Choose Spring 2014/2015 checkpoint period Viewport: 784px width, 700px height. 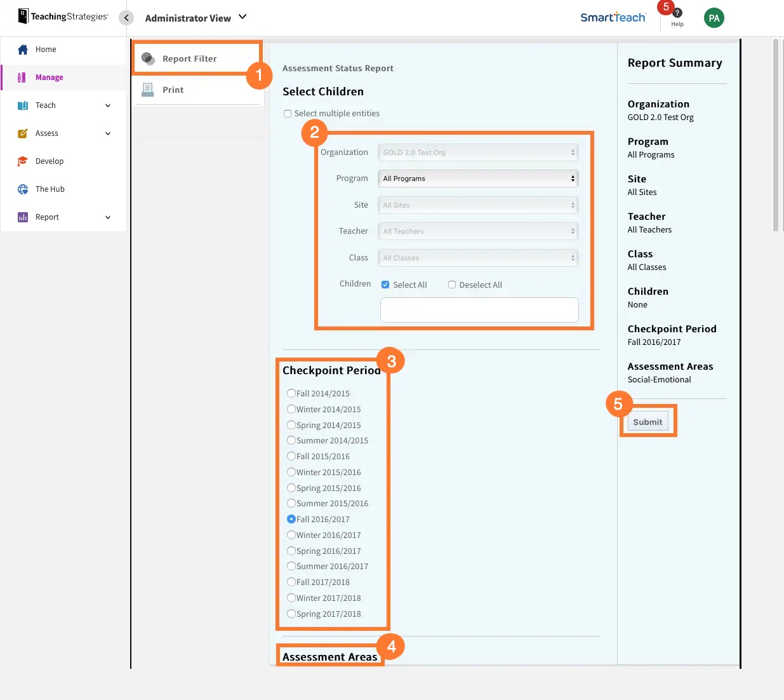point(291,424)
